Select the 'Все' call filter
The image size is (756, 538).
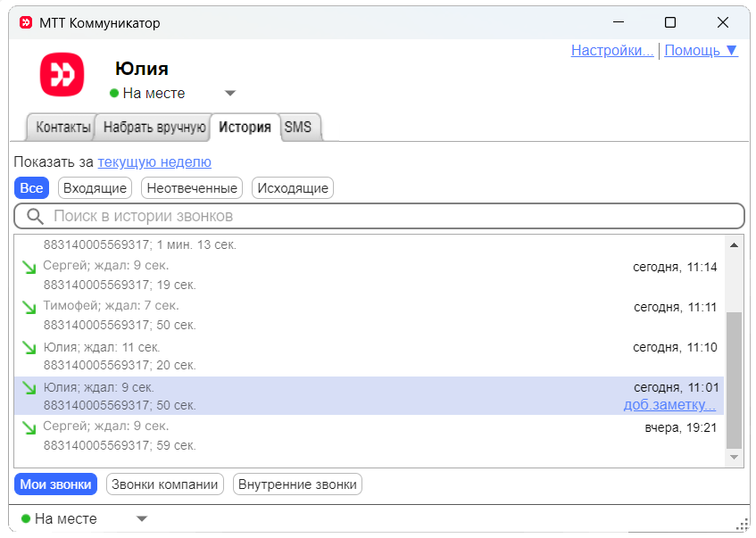point(31,188)
